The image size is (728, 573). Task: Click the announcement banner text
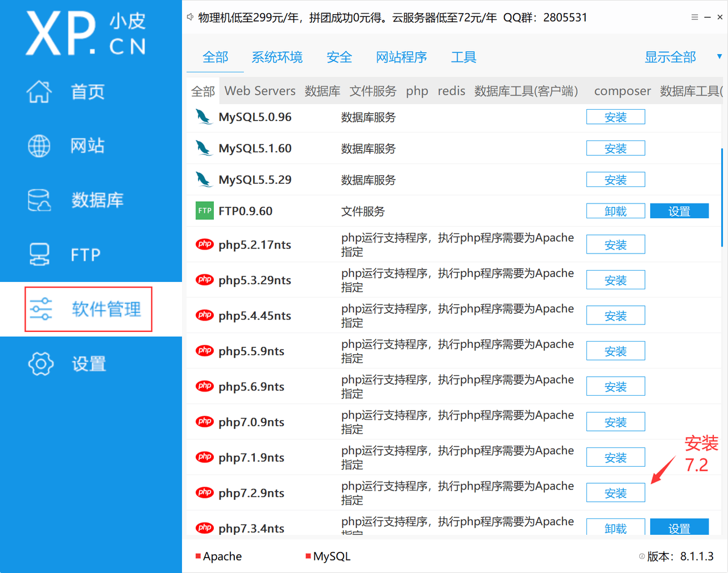[x=392, y=17]
